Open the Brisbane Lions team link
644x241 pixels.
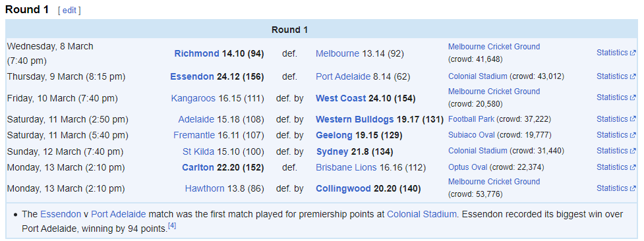click(x=346, y=167)
